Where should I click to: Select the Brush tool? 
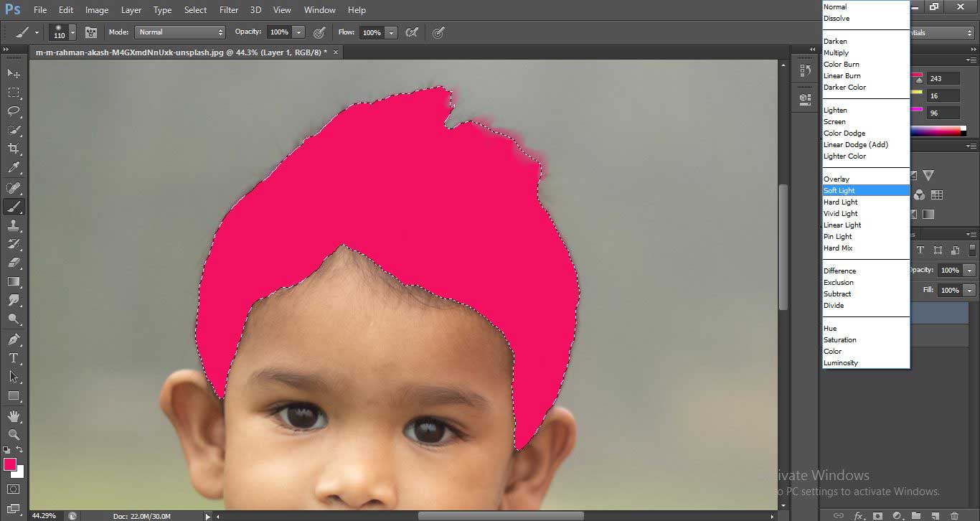(x=14, y=206)
